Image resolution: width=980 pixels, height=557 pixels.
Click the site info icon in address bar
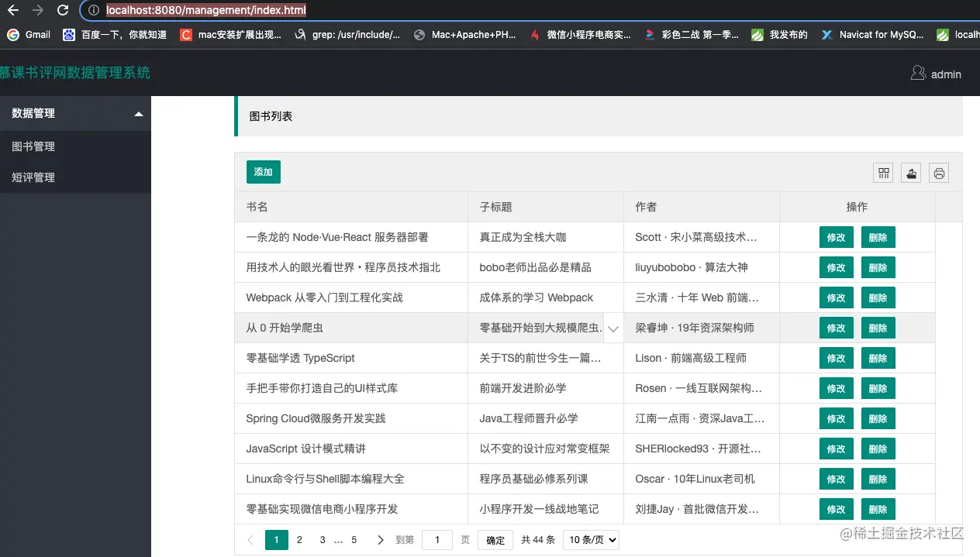[94, 10]
